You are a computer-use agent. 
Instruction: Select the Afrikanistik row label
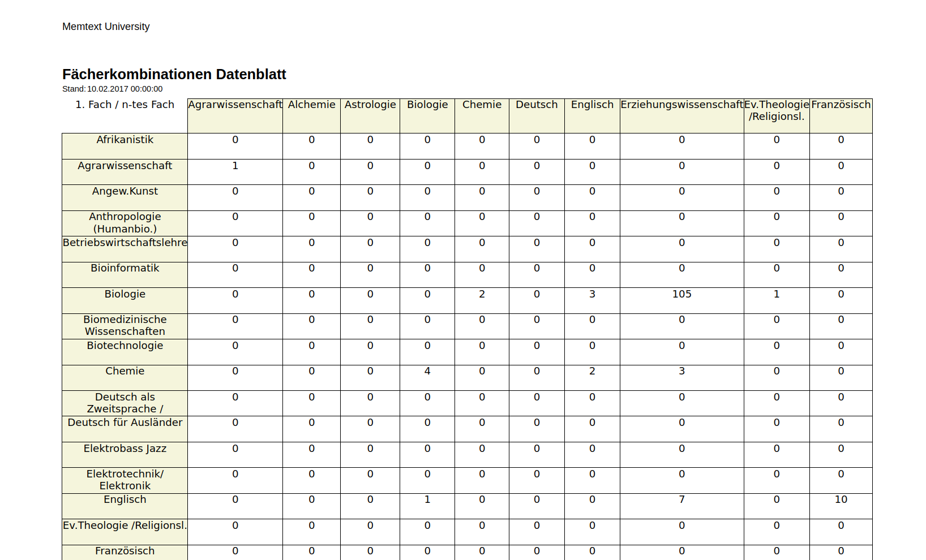tap(125, 140)
